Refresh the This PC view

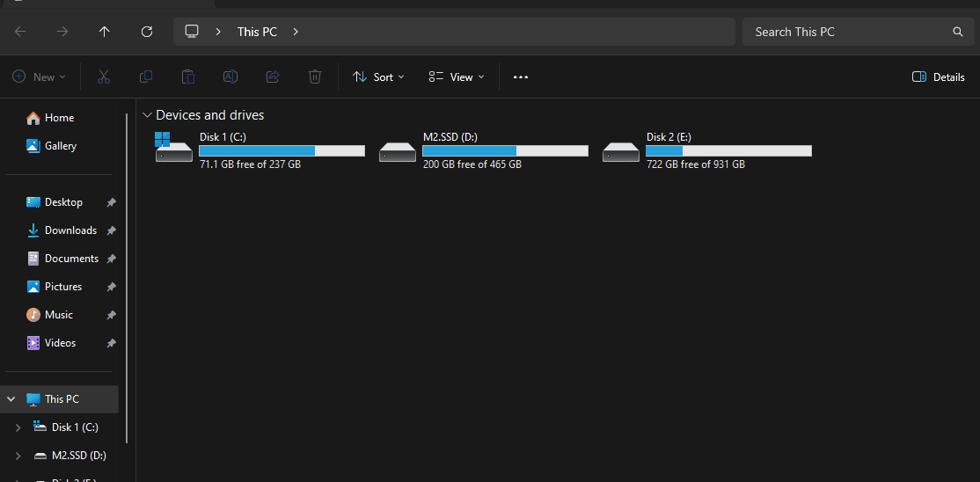pos(147,32)
